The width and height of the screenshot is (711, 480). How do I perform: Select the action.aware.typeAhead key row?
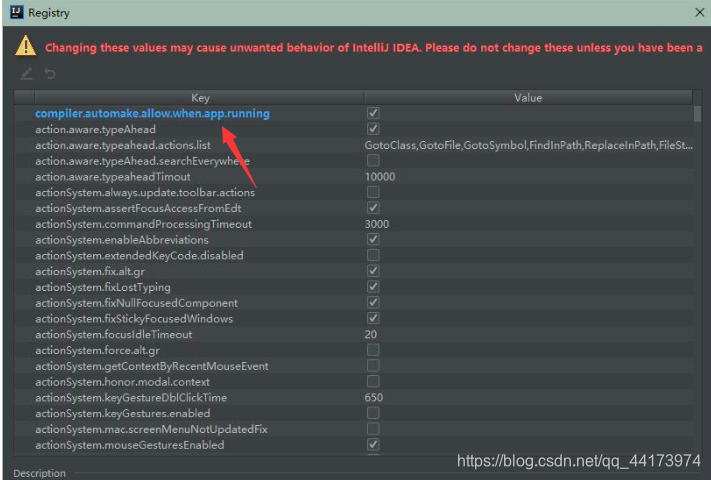pyautogui.click(x=95, y=129)
